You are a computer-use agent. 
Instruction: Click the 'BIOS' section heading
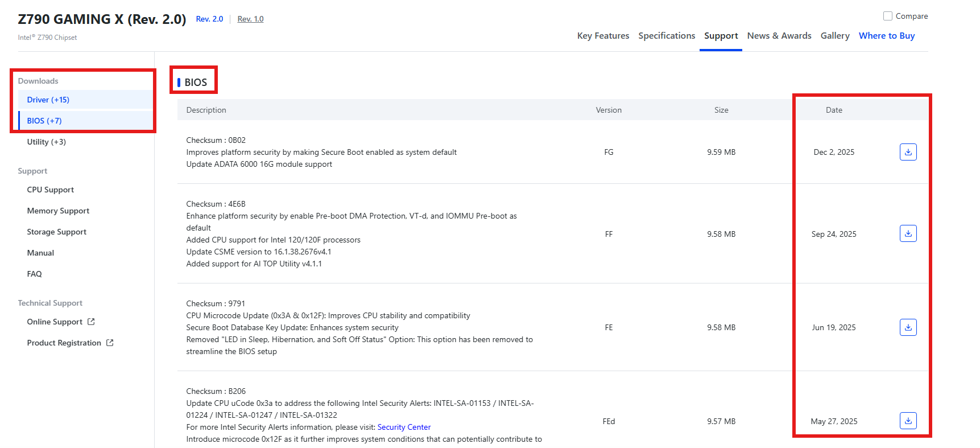pyautogui.click(x=196, y=83)
